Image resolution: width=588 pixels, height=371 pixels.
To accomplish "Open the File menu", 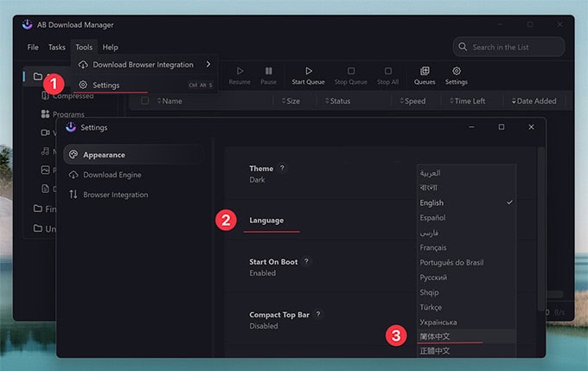I will (33, 48).
